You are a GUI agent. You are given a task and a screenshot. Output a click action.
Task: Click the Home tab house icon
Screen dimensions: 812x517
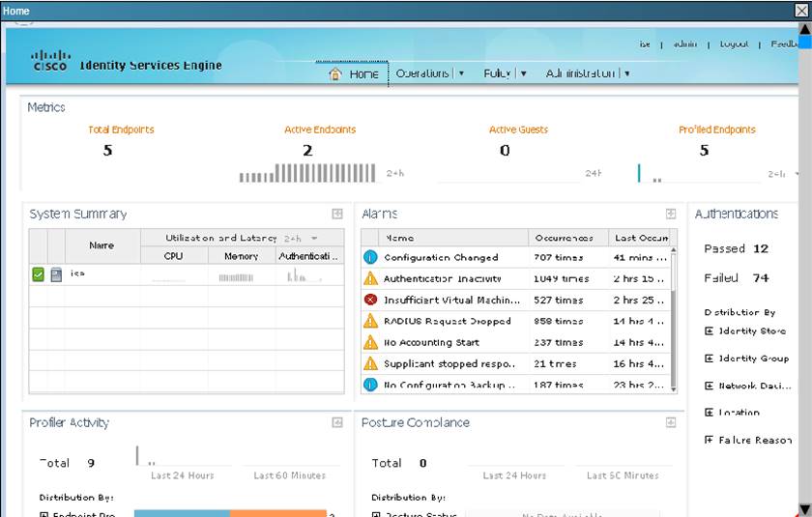pyautogui.click(x=335, y=74)
